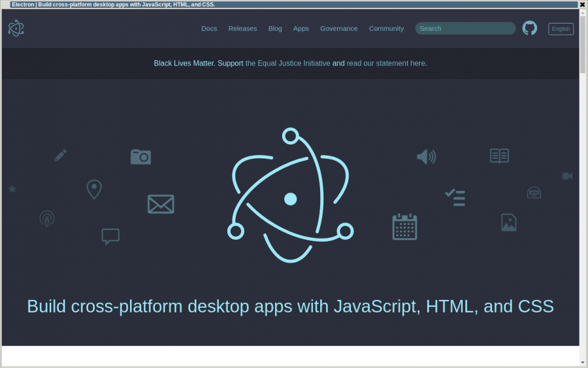This screenshot has width=588, height=368.
Task: Click the checklist tasks icon
Action: [455, 197]
